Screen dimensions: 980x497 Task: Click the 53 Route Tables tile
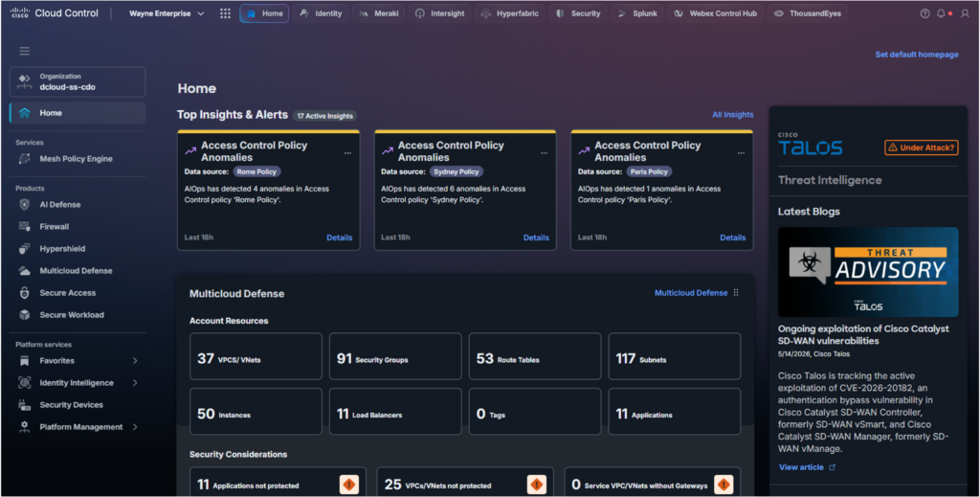(535, 356)
